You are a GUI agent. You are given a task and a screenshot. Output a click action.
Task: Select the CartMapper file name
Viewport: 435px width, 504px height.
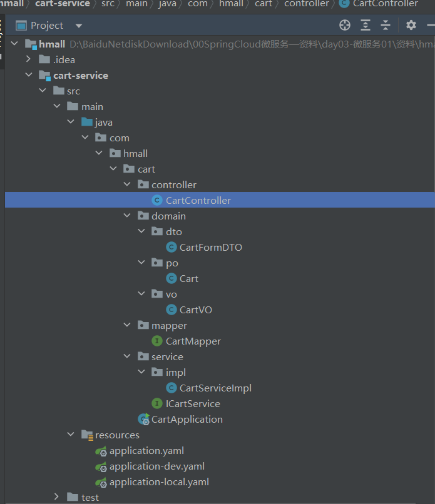pos(193,341)
